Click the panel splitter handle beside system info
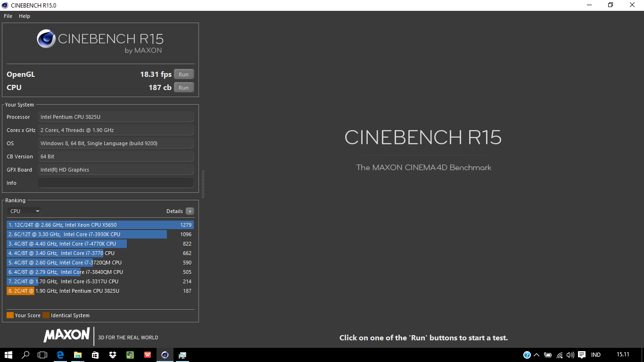This screenshot has width=644, height=362. (203, 184)
